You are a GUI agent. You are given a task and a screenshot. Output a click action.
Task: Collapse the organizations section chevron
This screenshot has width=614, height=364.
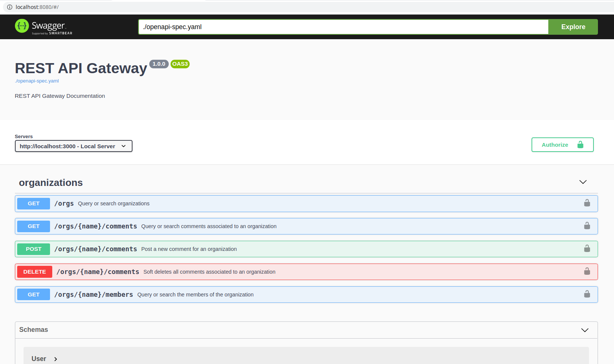click(x=583, y=182)
